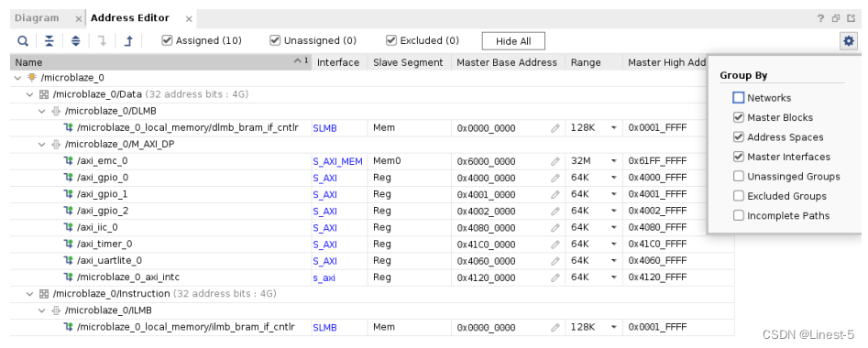Click pencil icon in dlmb_bram_if_cntlr row
Image resolution: width=868 pixels, height=348 pixels.
pyautogui.click(x=555, y=128)
